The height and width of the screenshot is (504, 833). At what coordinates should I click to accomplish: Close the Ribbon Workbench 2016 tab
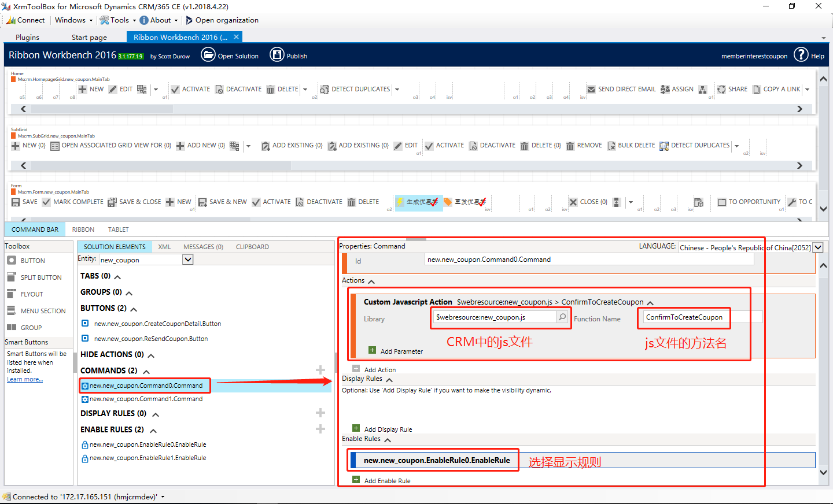coord(236,36)
